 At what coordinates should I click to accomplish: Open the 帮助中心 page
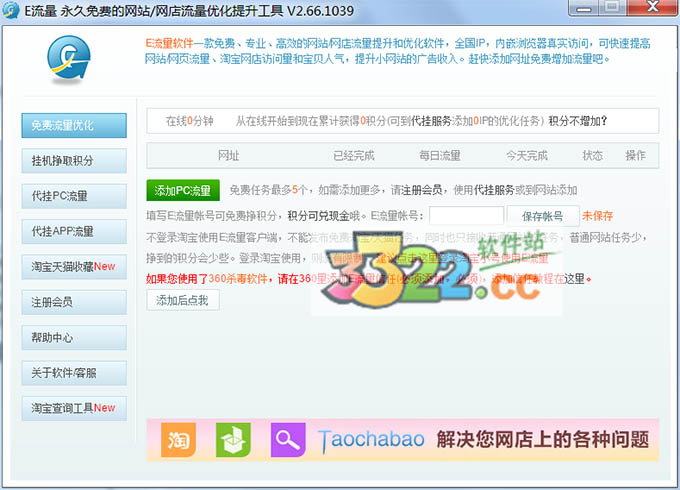pos(74,337)
